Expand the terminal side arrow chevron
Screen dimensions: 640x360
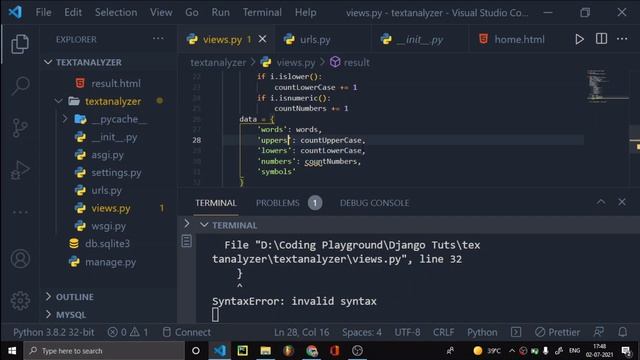click(x=187, y=224)
